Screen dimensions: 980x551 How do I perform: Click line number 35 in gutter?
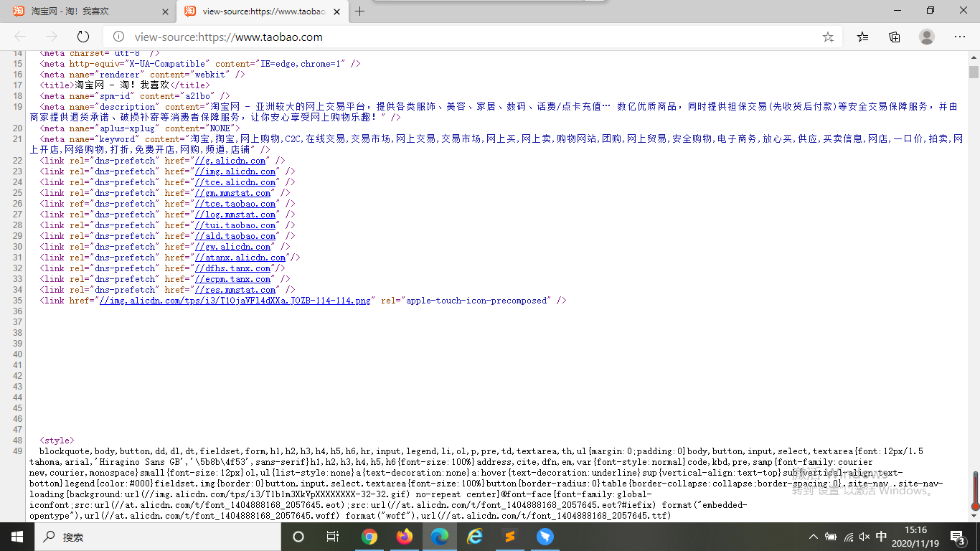[x=18, y=301]
